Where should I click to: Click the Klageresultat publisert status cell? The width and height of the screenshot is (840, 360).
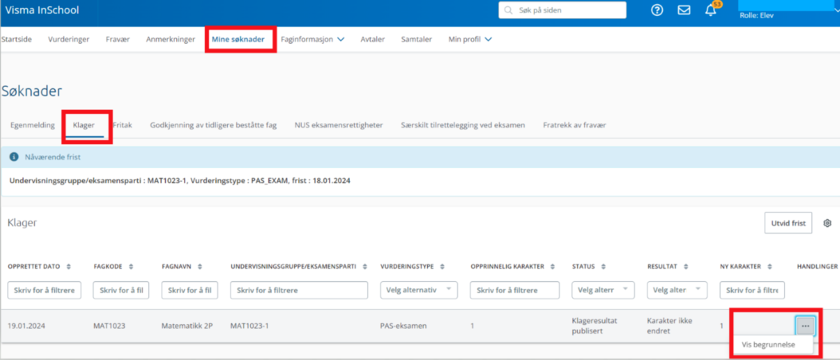click(x=595, y=325)
